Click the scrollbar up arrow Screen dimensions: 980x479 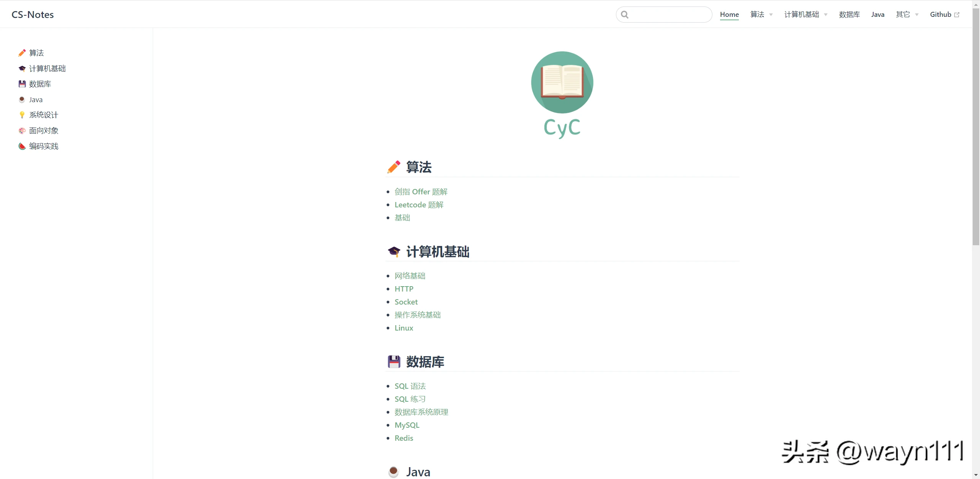[x=976, y=4]
